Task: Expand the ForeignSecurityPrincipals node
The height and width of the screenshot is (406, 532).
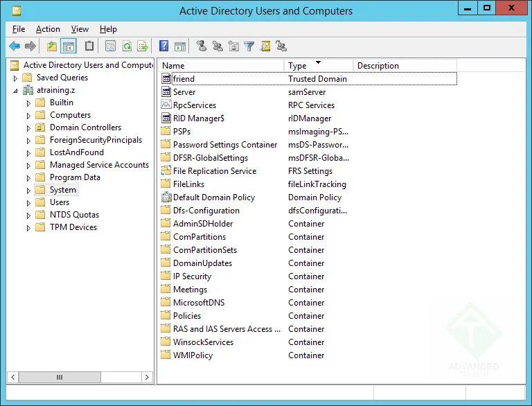Action: click(x=28, y=141)
